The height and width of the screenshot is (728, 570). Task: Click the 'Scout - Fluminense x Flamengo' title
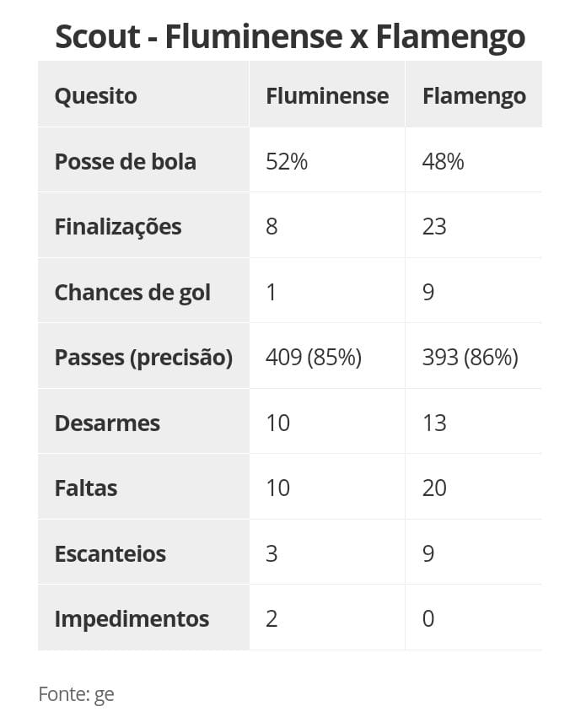click(289, 37)
